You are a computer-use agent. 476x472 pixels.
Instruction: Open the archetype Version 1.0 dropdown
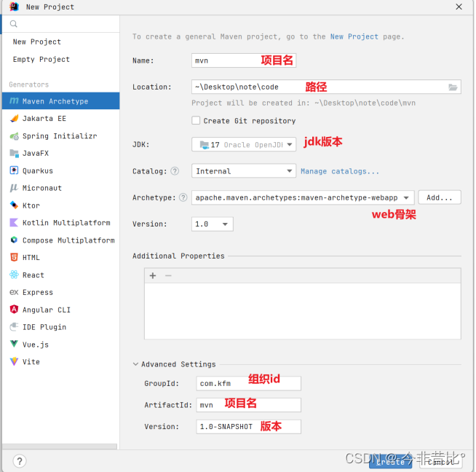[x=213, y=224]
